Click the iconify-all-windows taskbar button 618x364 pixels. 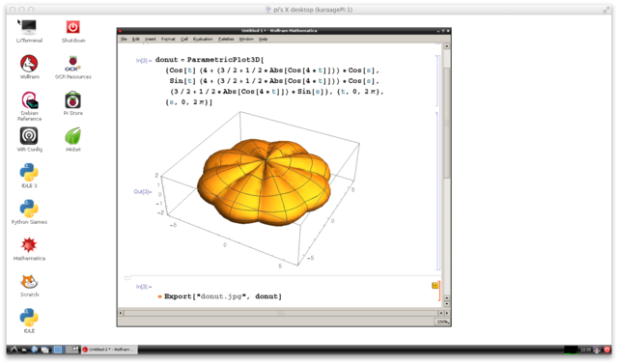[x=44, y=350]
